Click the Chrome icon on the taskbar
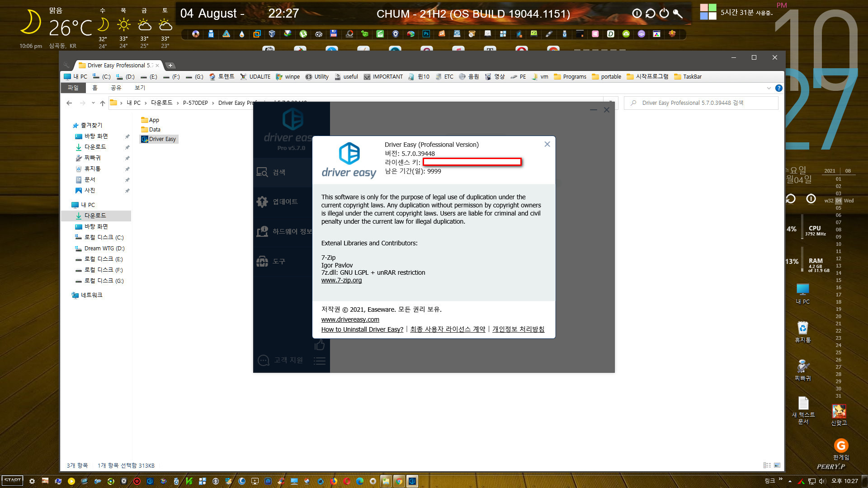Screen dimensions: 868x488 coord(399,481)
